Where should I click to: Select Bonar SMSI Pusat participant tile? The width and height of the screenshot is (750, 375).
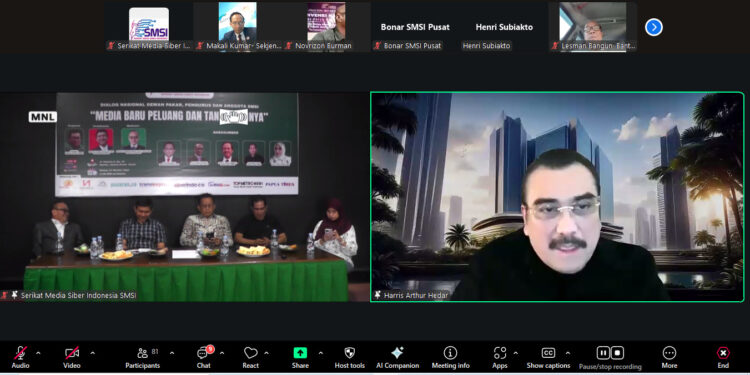(415, 26)
